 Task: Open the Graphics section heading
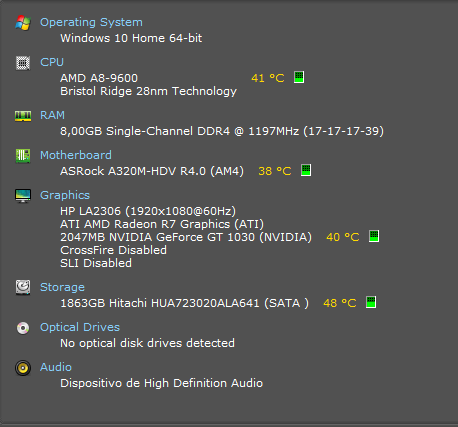[x=65, y=195]
